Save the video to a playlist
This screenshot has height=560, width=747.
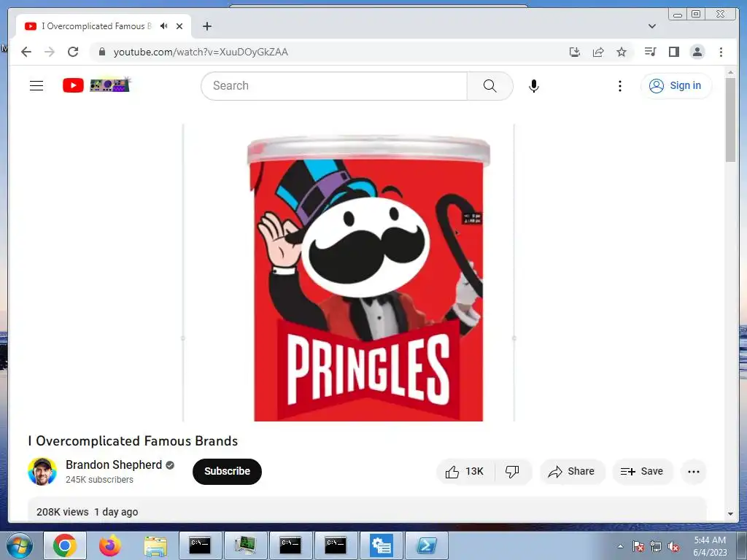[x=642, y=472]
